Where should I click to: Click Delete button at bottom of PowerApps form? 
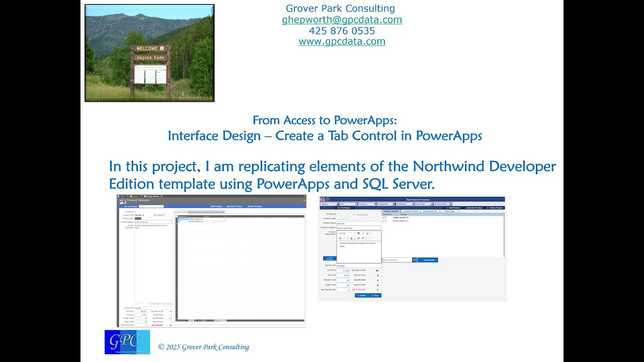[361, 296]
